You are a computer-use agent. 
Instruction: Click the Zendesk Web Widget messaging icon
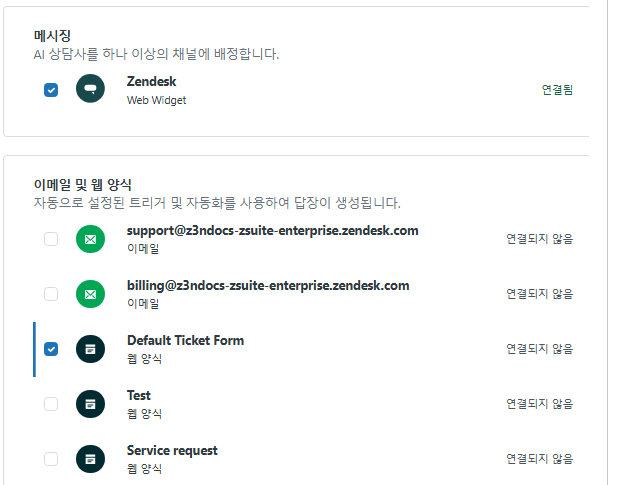point(90,89)
